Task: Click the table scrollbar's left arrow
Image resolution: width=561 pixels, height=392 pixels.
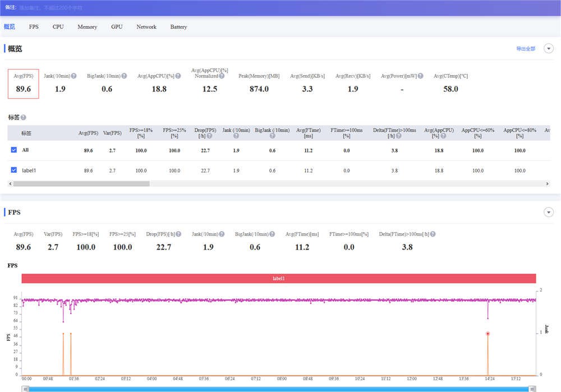Action: coord(10,183)
